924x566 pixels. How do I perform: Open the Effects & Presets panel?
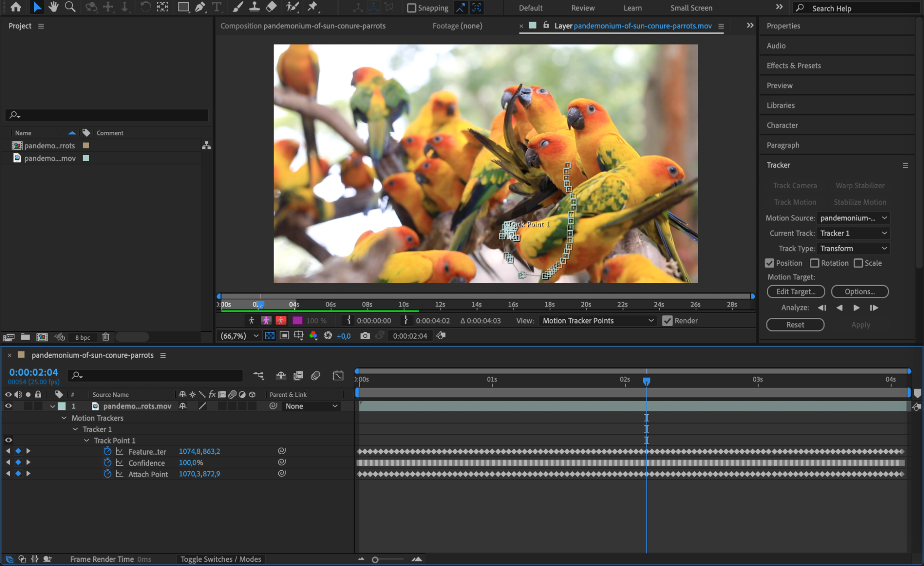pyautogui.click(x=794, y=66)
